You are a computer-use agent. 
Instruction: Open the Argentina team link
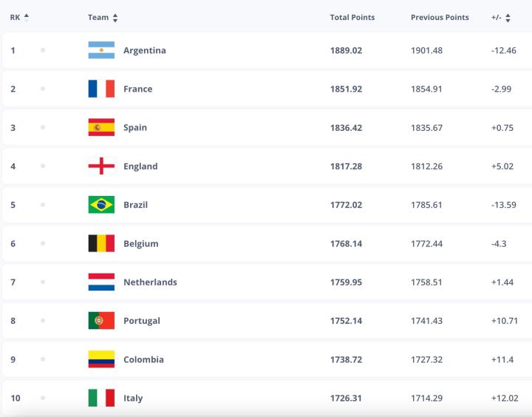point(145,50)
